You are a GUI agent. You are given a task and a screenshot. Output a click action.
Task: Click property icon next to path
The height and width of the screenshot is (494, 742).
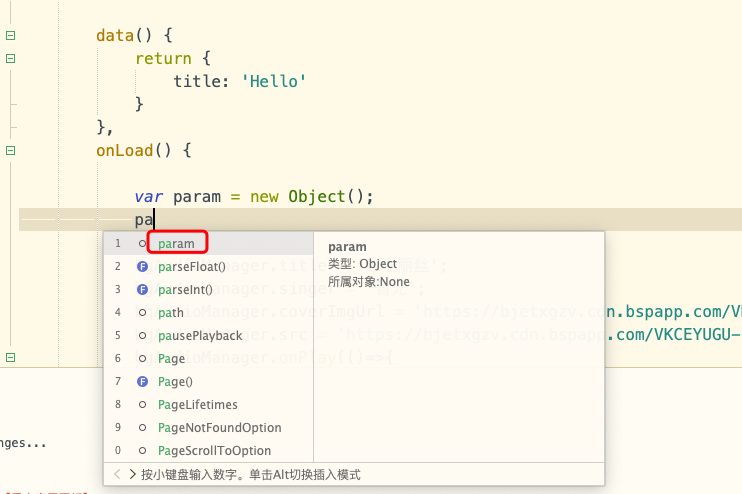point(142,313)
